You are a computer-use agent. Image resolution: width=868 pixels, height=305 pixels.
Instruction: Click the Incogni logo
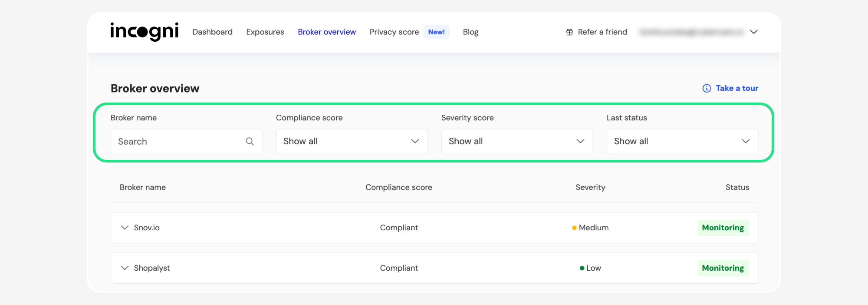point(145,32)
